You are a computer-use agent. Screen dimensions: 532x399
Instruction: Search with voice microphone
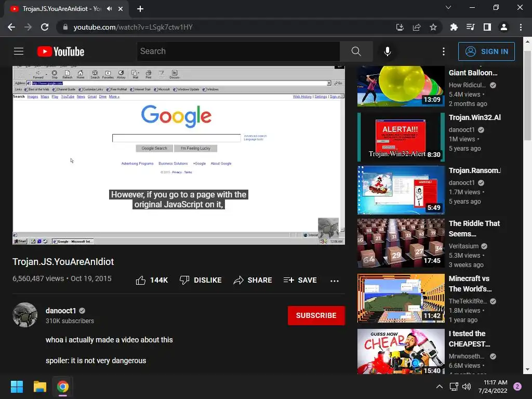coord(388,51)
